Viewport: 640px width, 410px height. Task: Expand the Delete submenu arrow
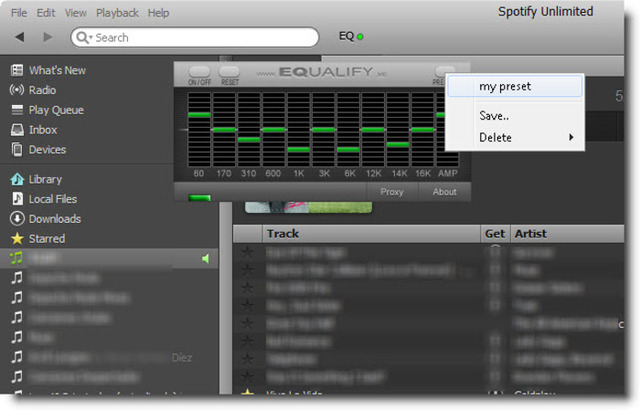(x=571, y=137)
